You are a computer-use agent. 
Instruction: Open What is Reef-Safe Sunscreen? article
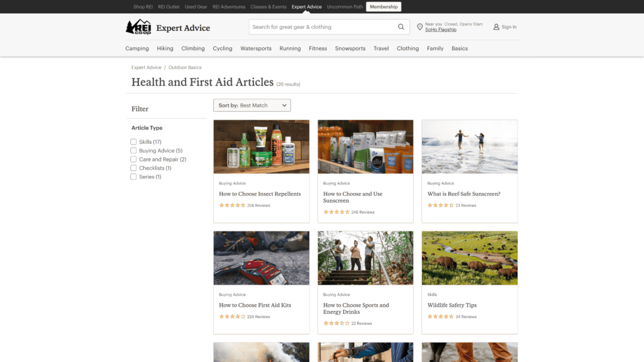(464, 194)
